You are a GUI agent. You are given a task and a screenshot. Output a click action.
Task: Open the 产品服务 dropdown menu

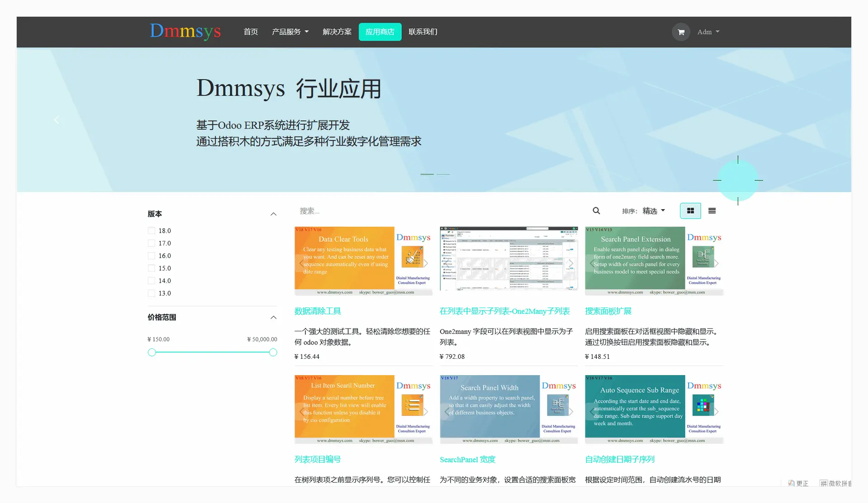[290, 32]
